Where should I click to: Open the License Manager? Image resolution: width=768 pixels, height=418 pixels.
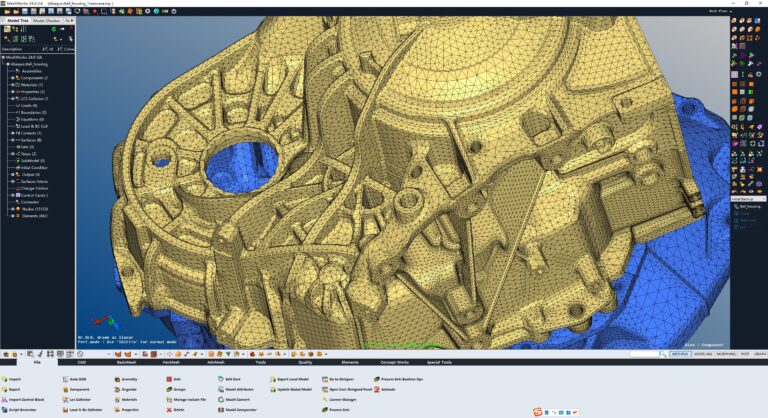[339, 400]
